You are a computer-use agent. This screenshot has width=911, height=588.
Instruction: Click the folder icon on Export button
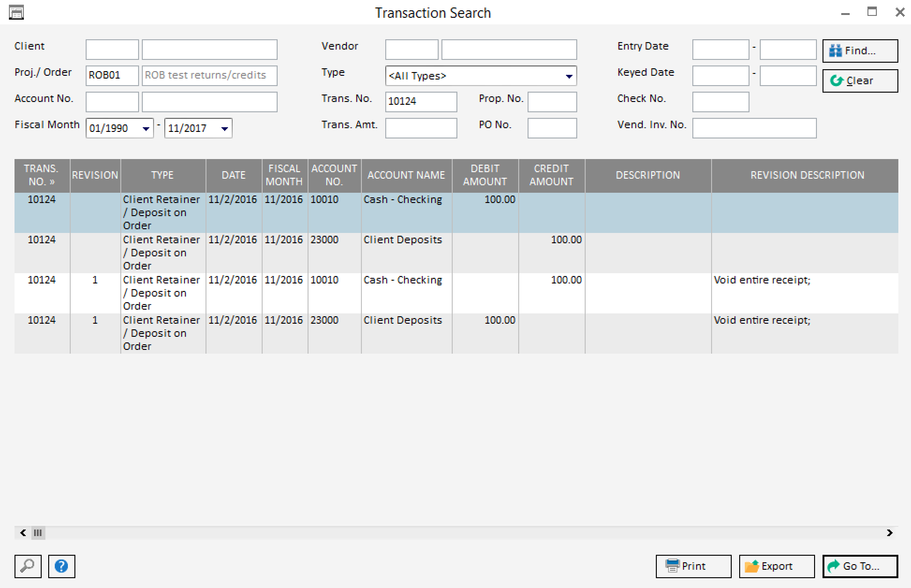[753, 566]
